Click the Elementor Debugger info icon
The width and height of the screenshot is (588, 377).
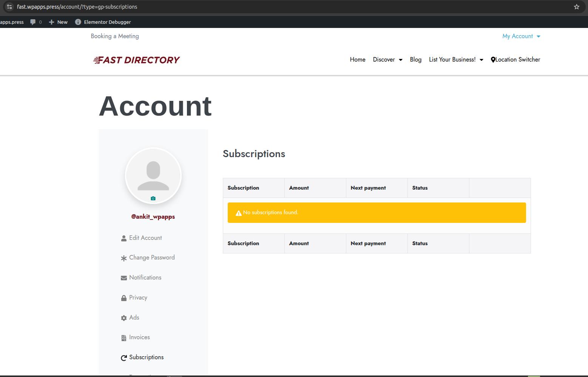[78, 22]
